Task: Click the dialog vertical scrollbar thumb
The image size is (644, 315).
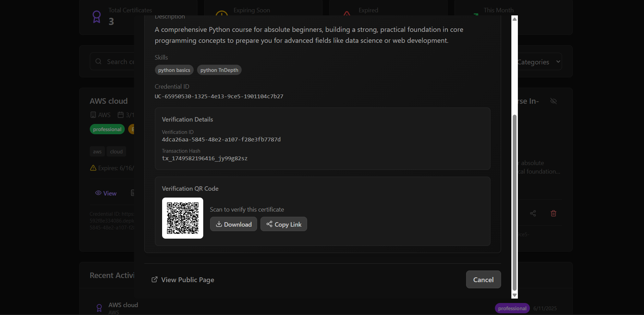Action: coord(514,202)
